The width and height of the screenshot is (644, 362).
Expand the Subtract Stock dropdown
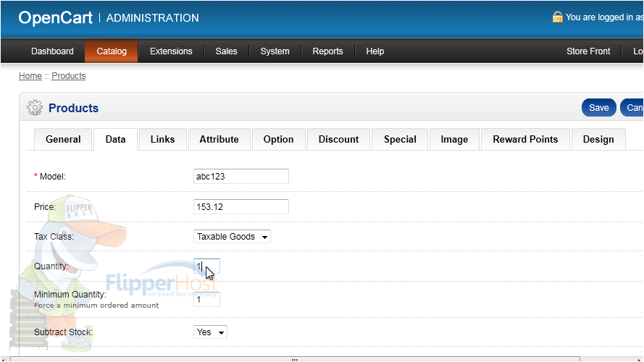click(210, 332)
